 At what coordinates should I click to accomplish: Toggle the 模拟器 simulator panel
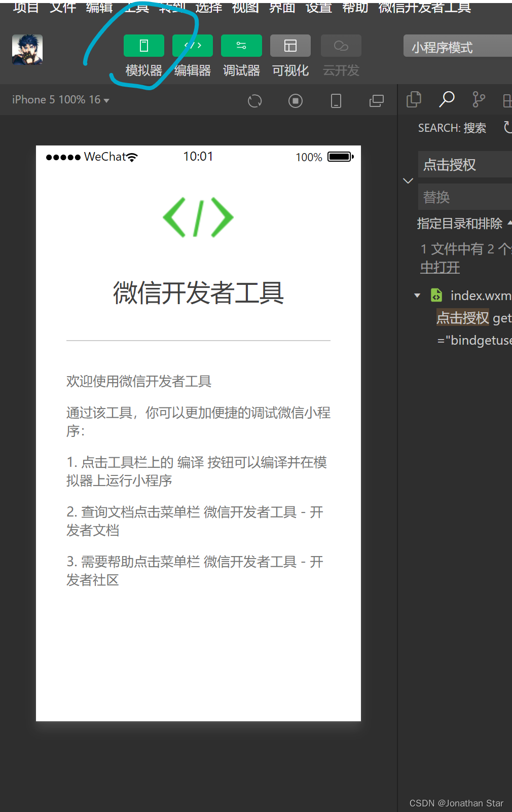pyautogui.click(x=144, y=46)
